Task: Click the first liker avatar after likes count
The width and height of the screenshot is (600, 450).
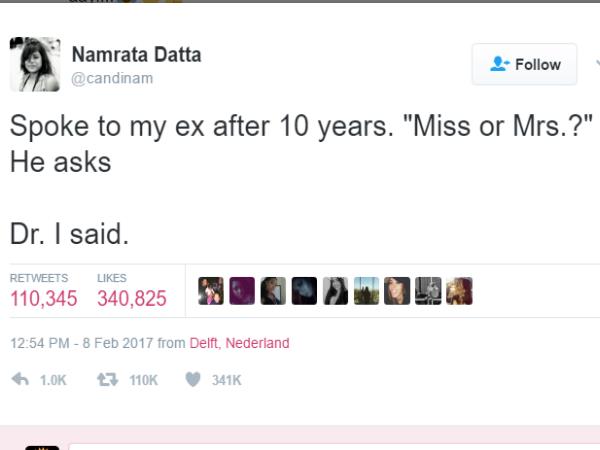Action: coord(211,291)
